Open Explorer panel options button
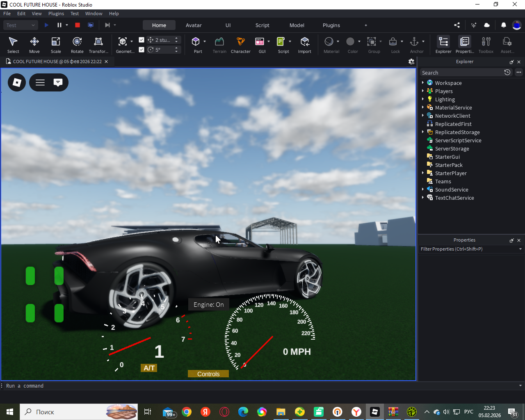 519,72
